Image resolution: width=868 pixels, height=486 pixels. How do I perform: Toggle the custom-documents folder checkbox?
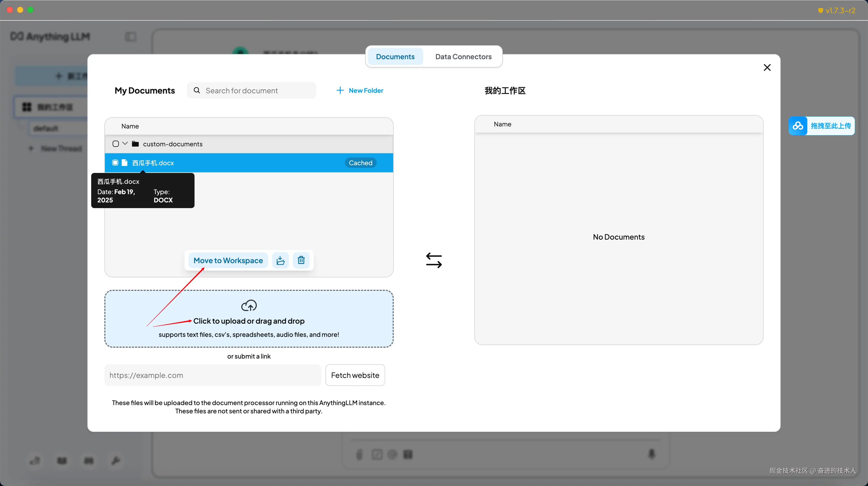tap(115, 144)
